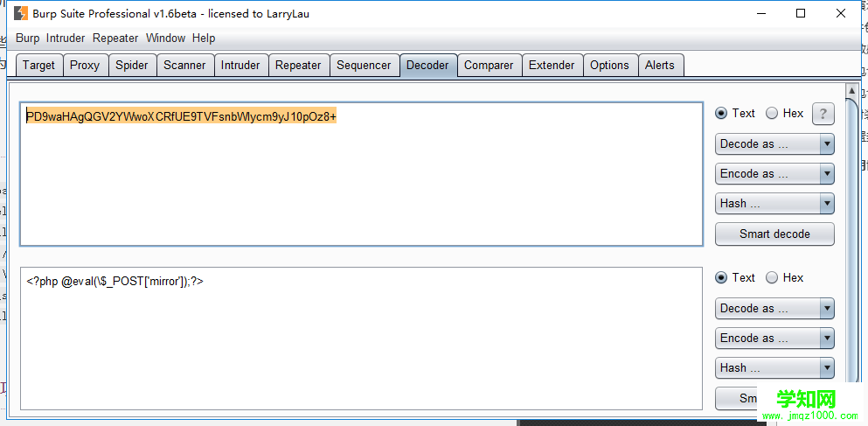868x426 pixels.
Task: Open the lower 'Encode as ...' dropdown
Action: pos(774,339)
